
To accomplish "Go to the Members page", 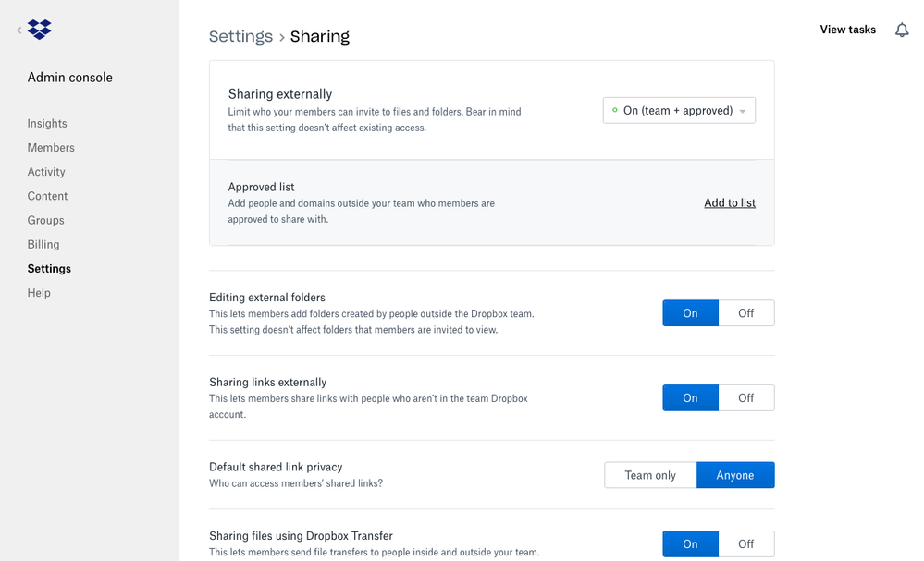I will tap(51, 148).
